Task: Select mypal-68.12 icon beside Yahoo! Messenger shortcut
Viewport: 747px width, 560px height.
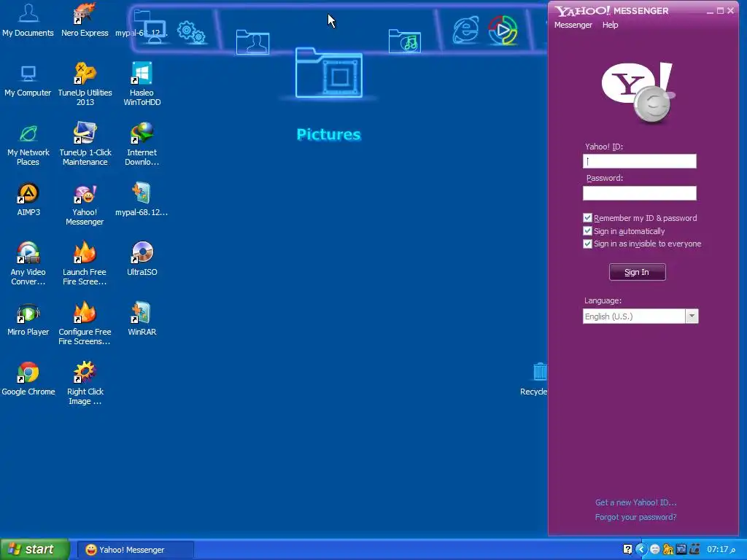Action: point(142,200)
